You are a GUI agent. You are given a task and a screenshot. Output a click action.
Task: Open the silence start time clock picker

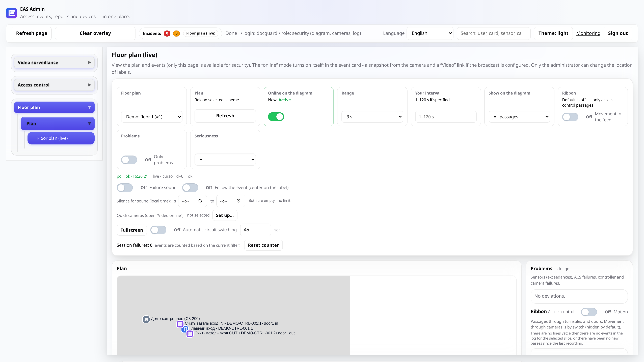point(200,201)
